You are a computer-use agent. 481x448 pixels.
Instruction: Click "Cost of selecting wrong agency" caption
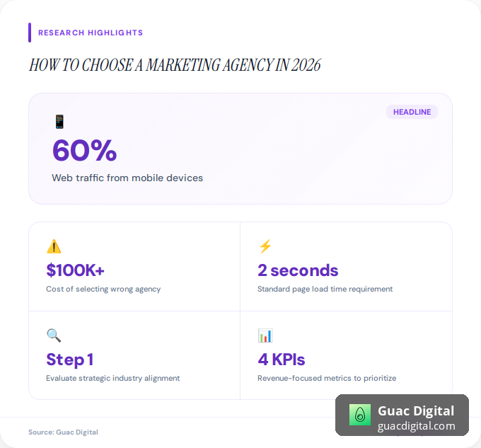[x=103, y=289]
